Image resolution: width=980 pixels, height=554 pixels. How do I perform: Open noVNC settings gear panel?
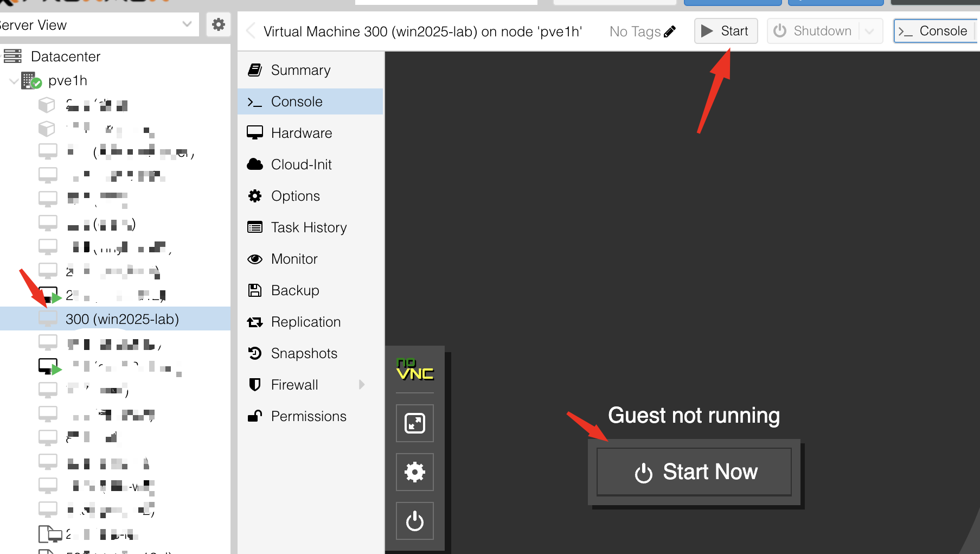point(415,472)
